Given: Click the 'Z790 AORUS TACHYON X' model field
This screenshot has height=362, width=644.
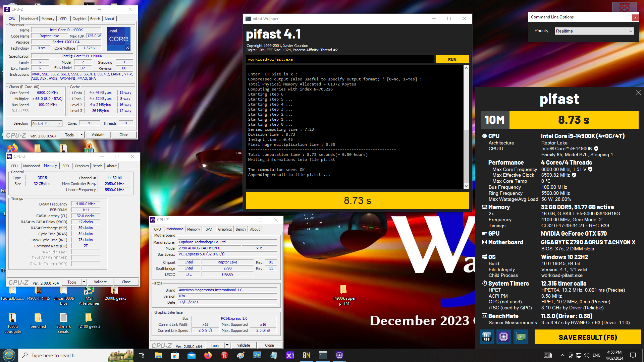Looking at the screenshot, I should point(209,248).
